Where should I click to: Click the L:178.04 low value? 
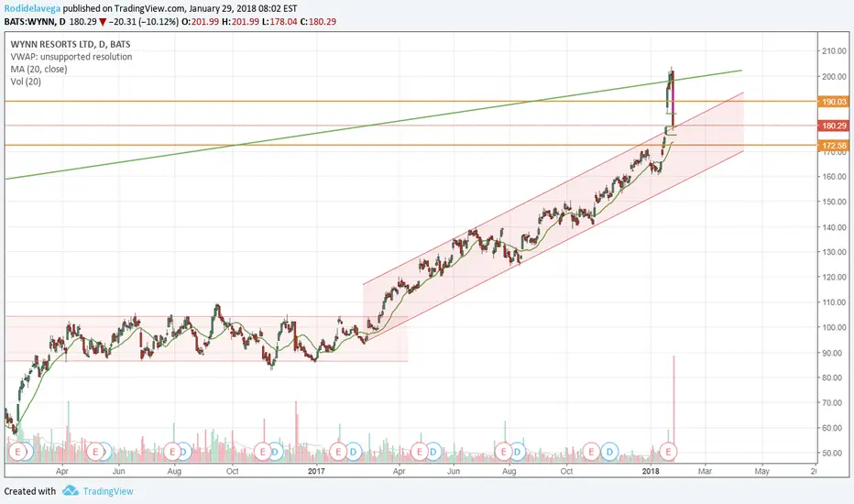click(280, 22)
